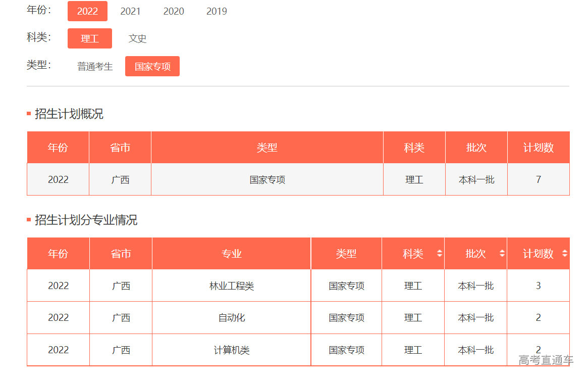Switch year filter to 2021
Image resolution: width=588 pixels, height=380 pixels.
(x=130, y=11)
